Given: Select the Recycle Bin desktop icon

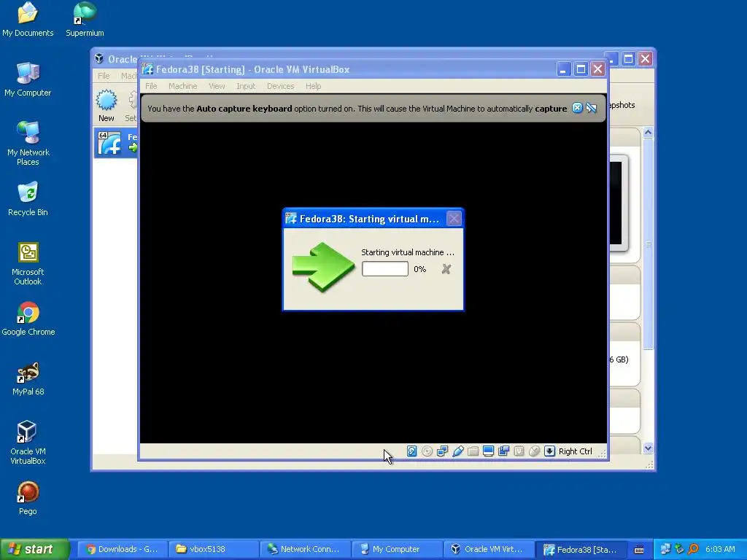Looking at the screenshot, I should [x=28, y=199].
